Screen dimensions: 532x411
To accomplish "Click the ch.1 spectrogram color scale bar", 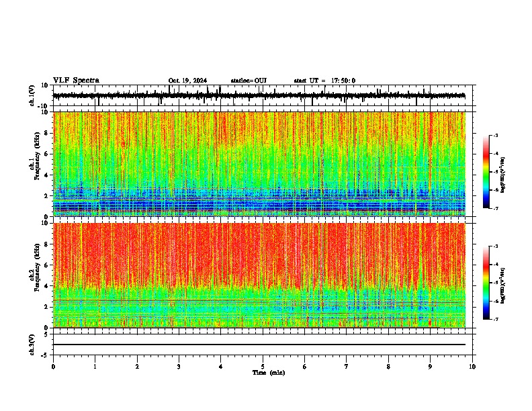I will pos(486,172).
